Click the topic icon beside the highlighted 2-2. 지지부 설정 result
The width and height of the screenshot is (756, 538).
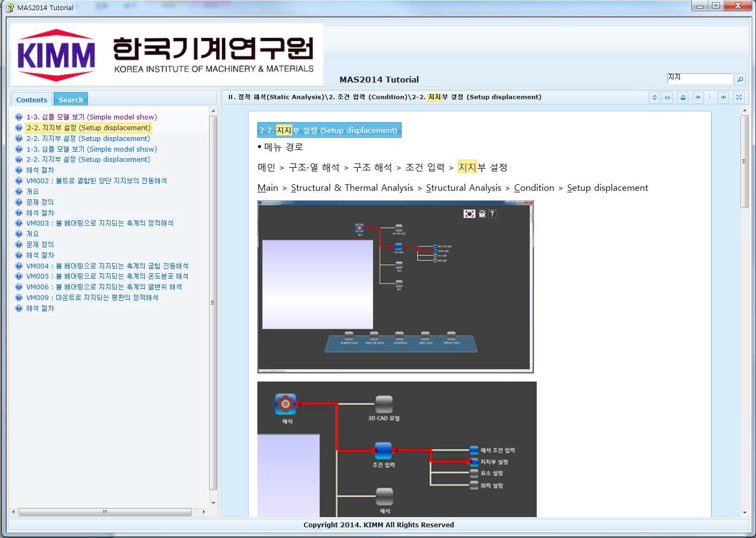[19, 128]
